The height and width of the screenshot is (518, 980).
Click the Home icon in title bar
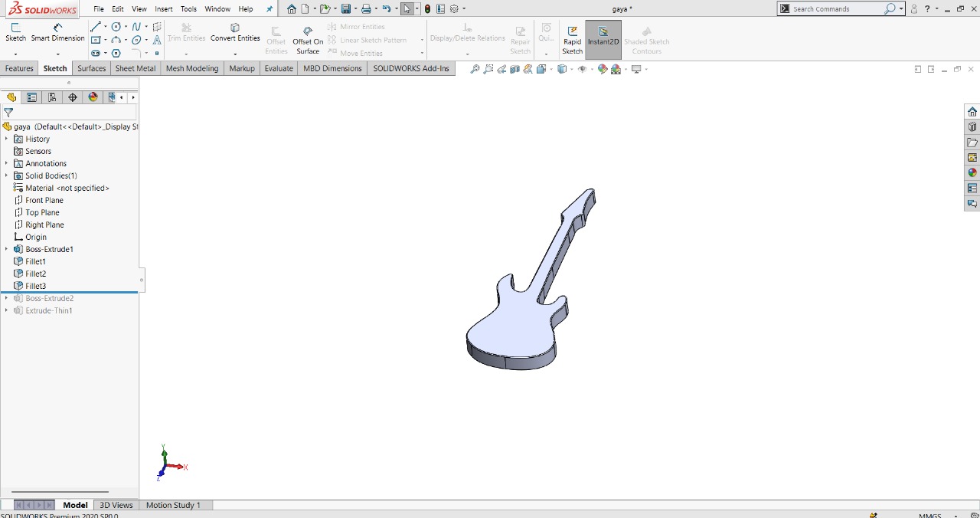tap(292, 9)
